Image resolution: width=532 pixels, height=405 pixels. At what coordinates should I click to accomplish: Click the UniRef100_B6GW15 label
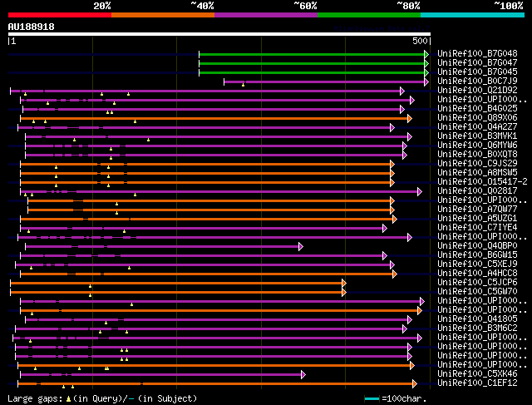pyautogui.click(x=477, y=255)
